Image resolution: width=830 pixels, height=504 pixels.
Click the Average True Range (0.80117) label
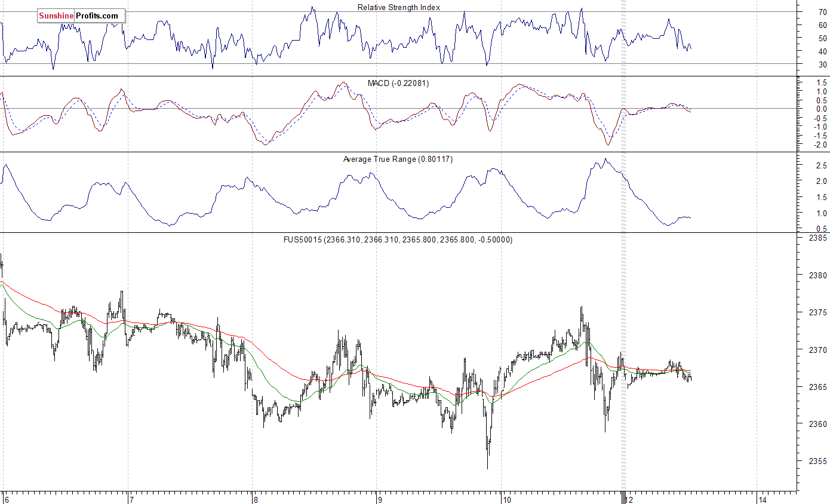click(x=398, y=159)
